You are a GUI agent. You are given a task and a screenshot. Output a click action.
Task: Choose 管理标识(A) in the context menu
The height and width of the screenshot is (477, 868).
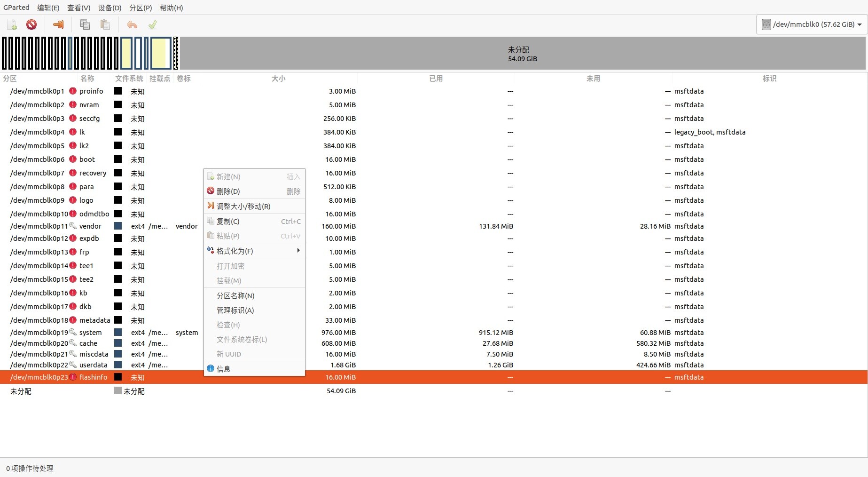pos(254,310)
